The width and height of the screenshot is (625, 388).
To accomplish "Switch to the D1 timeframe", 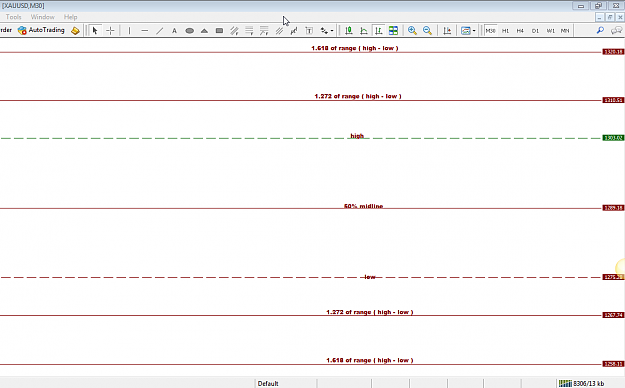I will (535, 31).
